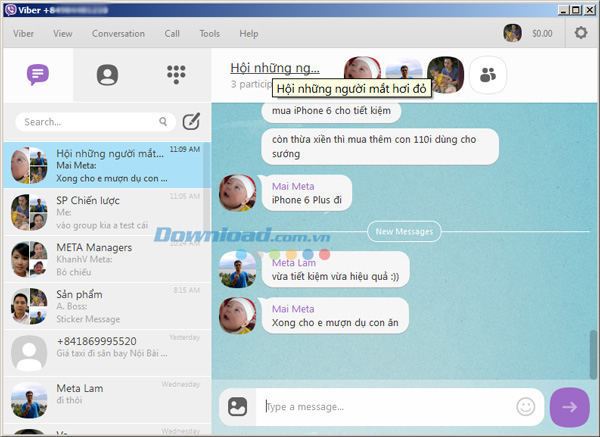Open the dial pad icon

click(x=176, y=74)
